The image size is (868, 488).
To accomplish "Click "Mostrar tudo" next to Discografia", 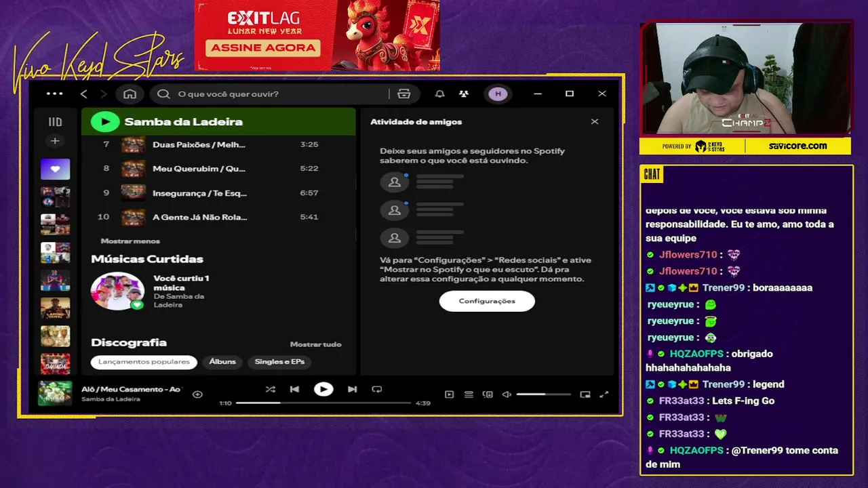I will click(315, 344).
